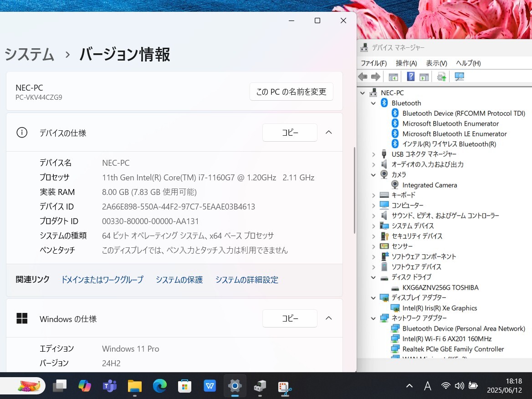
Task: Collapse the Bluetooth tree node
Action: pyautogui.click(x=373, y=103)
